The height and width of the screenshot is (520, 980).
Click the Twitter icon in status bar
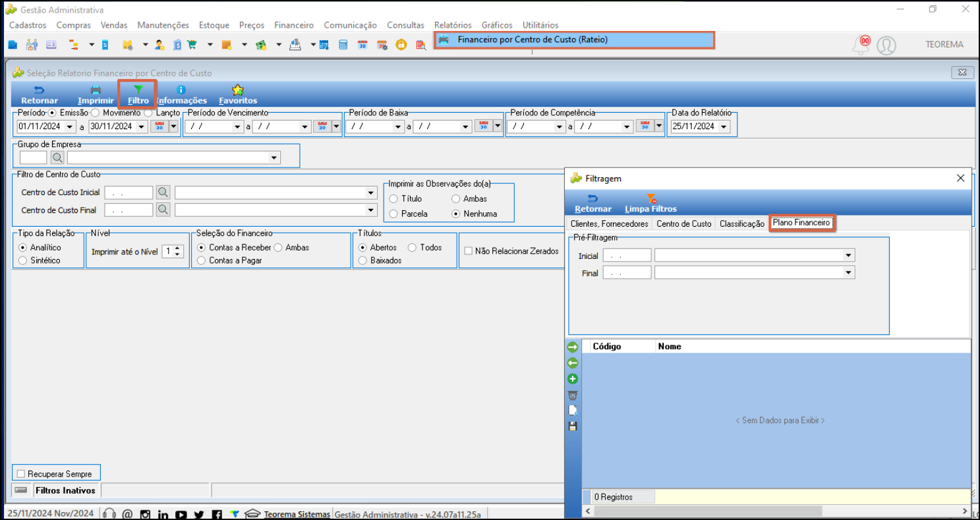[x=199, y=514]
